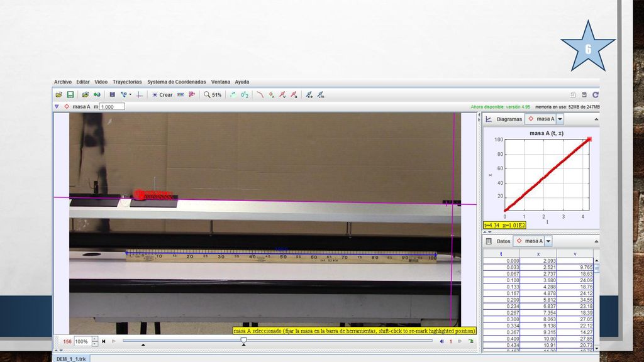
Task: Click the mass value field 1.000
Action: [112, 107]
